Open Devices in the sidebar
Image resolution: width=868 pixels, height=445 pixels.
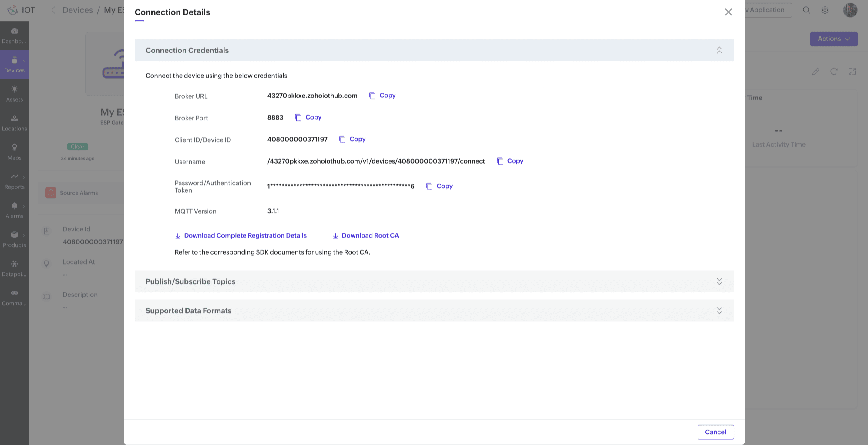point(14,65)
